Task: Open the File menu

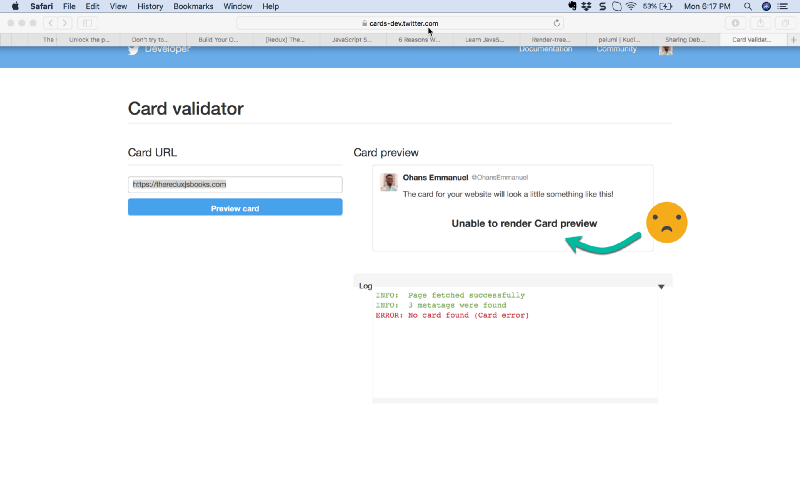Action: pos(69,6)
